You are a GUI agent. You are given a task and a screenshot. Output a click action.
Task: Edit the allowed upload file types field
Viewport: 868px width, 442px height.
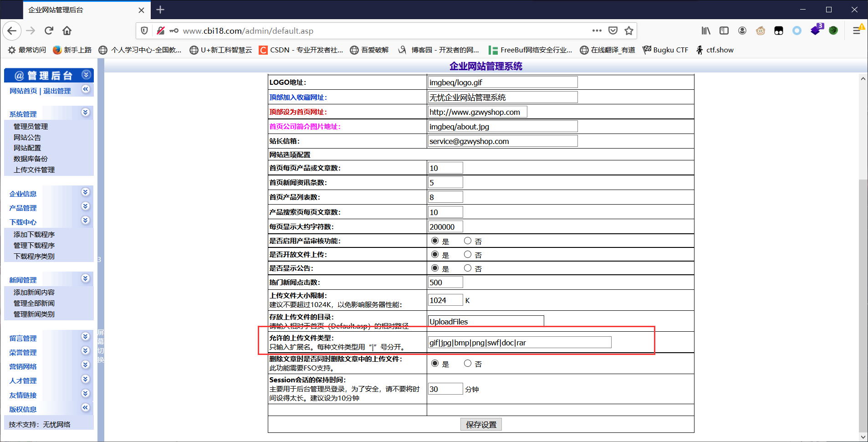[520, 342]
